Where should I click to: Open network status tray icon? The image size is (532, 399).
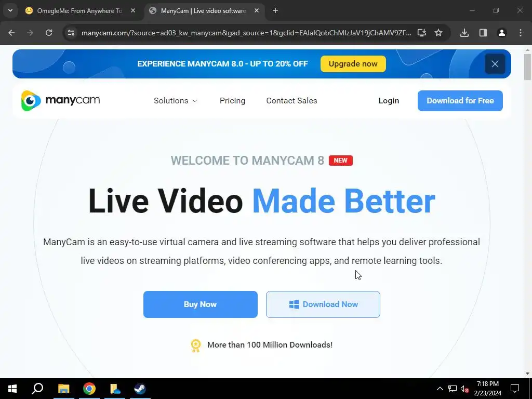(x=453, y=389)
